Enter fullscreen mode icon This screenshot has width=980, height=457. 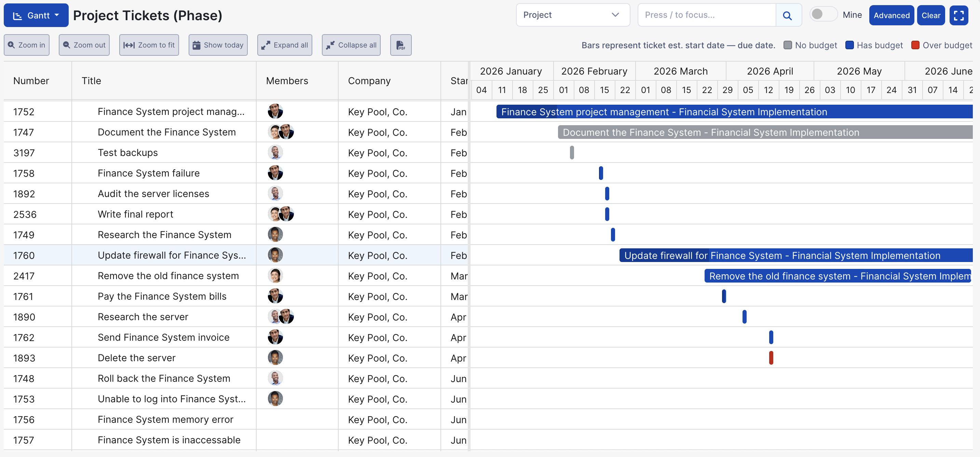(959, 15)
